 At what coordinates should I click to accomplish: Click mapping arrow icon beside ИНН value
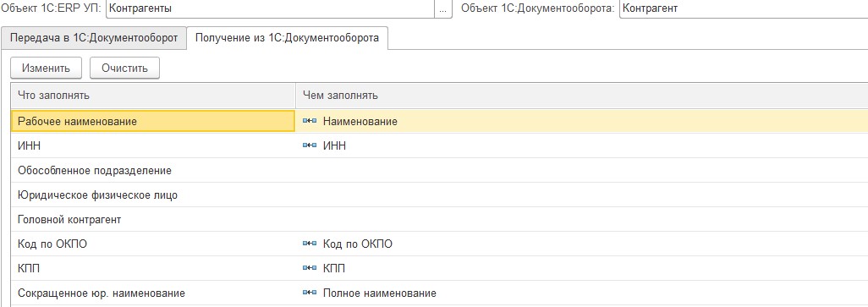coord(310,145)
